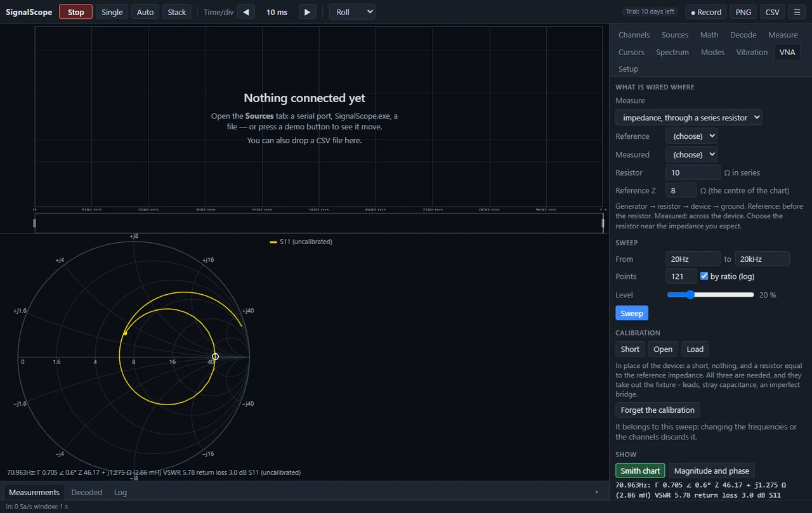Increase Time/div with right arrow
This screenshot has width=812, height=513.
pos(308,12)
